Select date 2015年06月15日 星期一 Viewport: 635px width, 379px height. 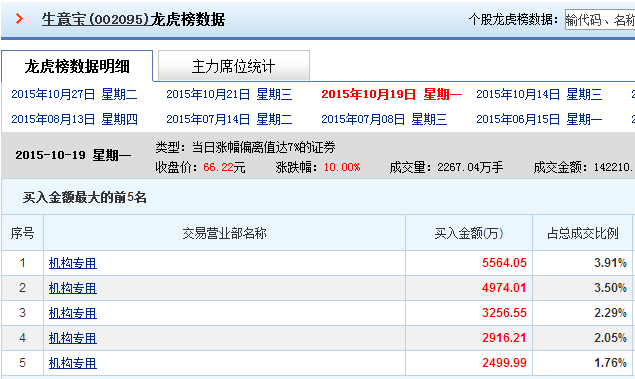pos(539,119)
